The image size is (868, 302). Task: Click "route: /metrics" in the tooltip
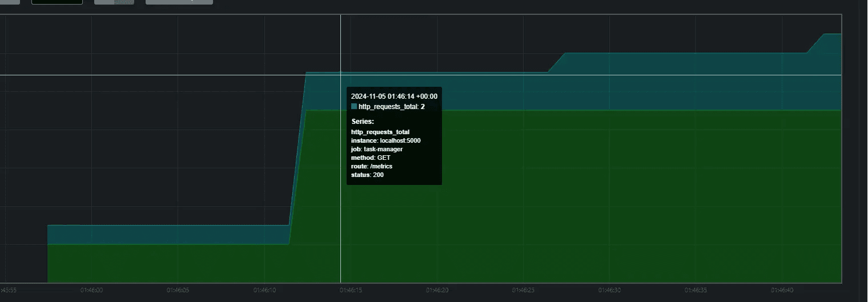[372, 166]
